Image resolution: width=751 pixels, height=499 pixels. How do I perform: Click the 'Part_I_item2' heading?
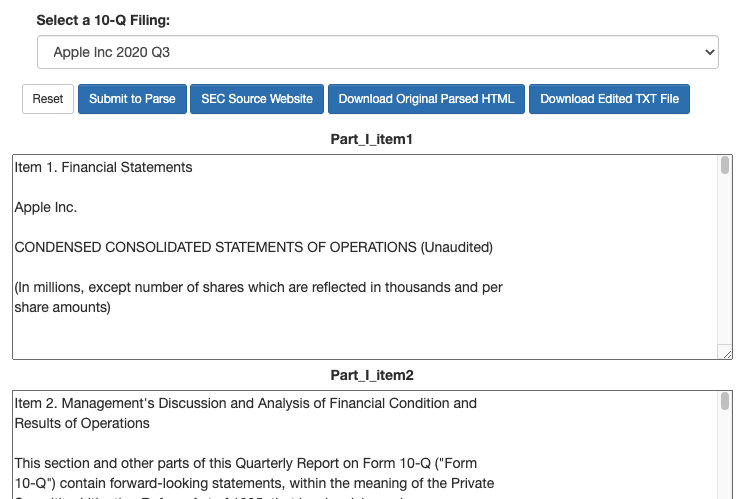[372, 375]
